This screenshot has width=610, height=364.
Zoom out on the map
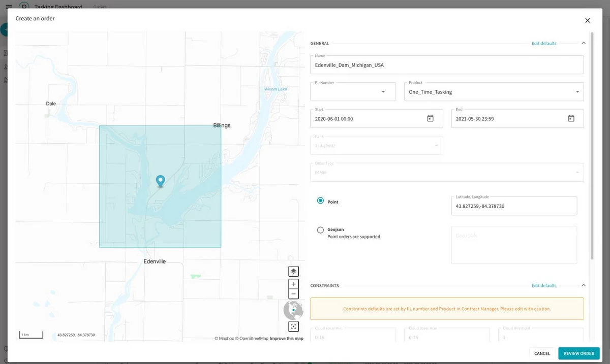pos(293,294)
